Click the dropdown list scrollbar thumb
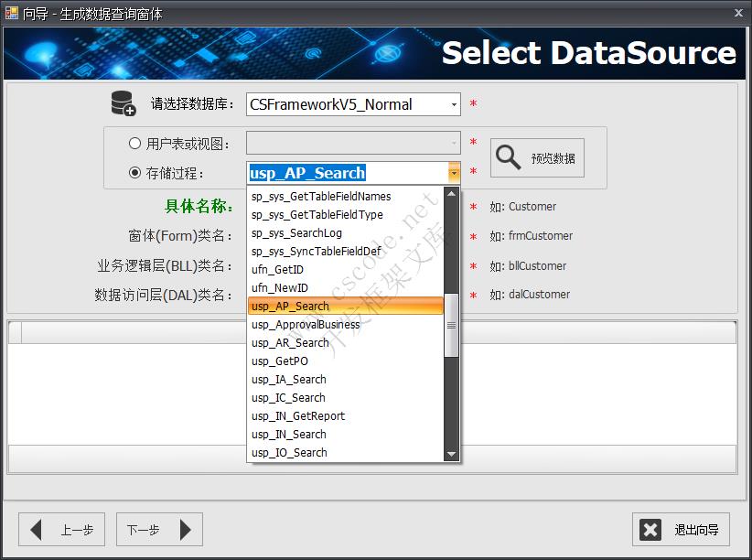 point(451,325)
